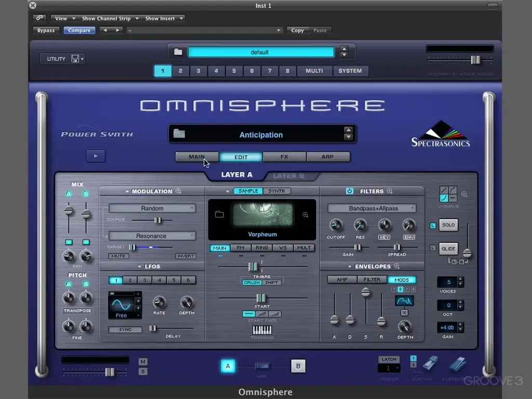
Task: Click the Expression pedal icon
Action: (458, 364)
